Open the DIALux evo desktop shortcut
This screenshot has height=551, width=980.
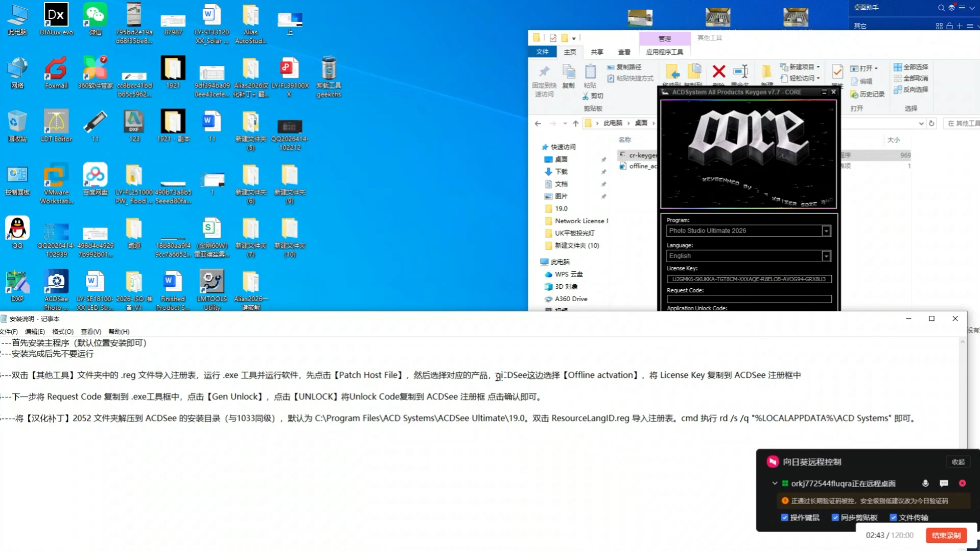(56, 19)
